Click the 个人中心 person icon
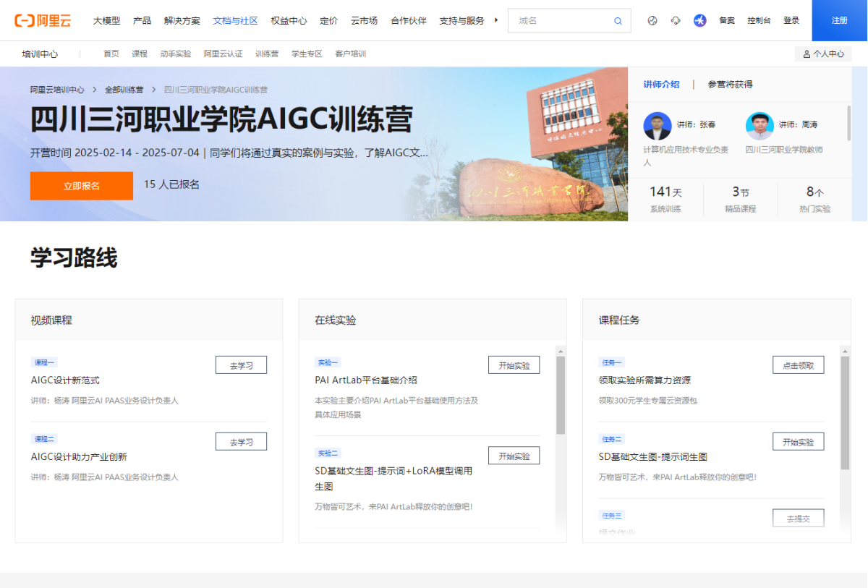Screen dimensions: 868x588 (x=805, y=53)
